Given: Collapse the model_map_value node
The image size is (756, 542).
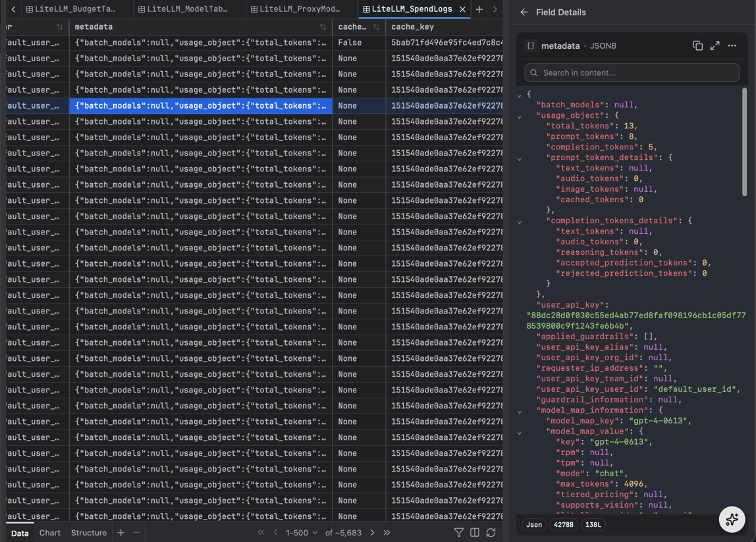Looking at the screenshot, I should pyautogui.click(x=520, y=433).
